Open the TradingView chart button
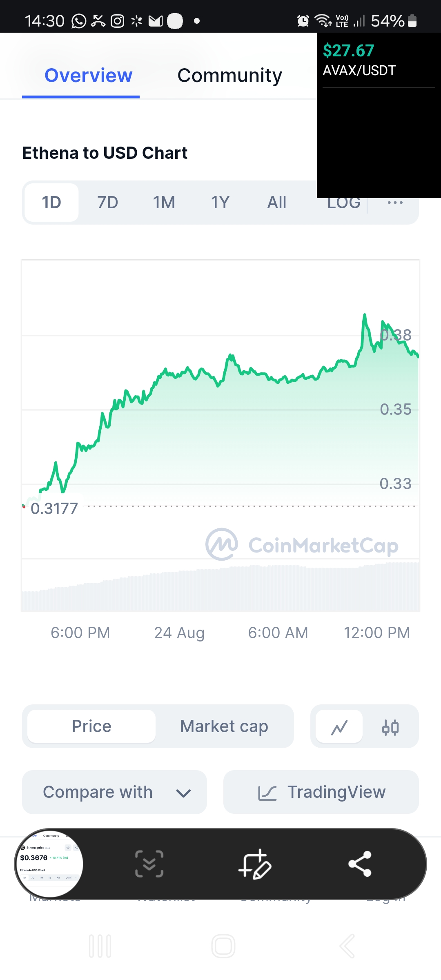441x980 pixels. click(321, 792)
